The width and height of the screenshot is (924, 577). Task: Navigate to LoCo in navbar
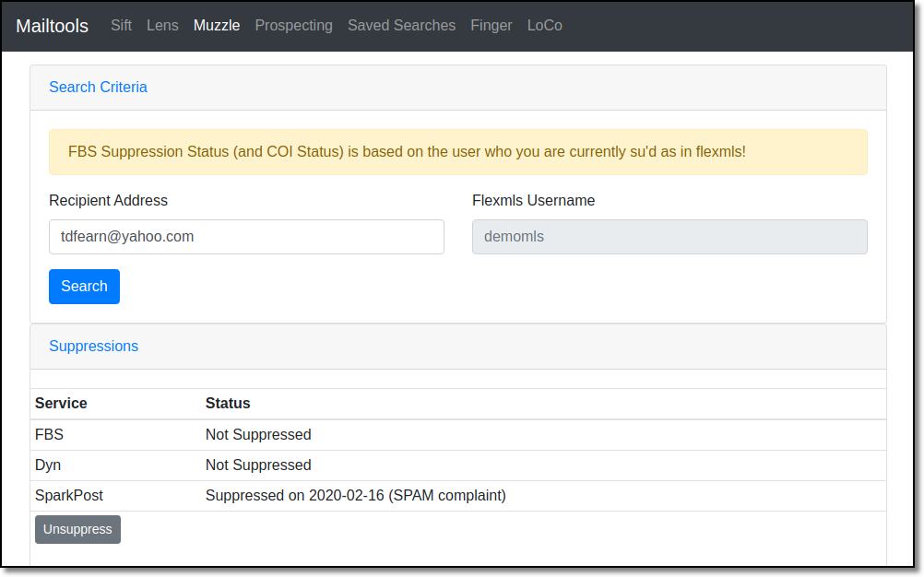(x=544, y=25)
